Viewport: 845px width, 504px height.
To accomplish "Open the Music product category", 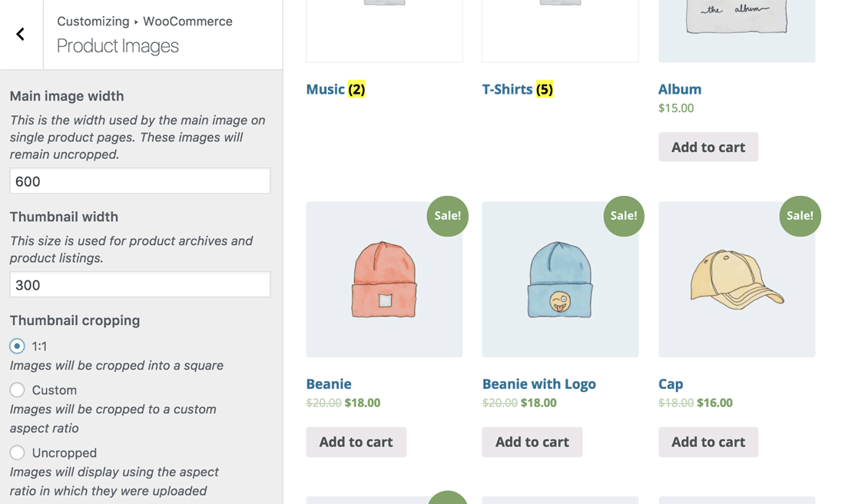I will 326,89.
